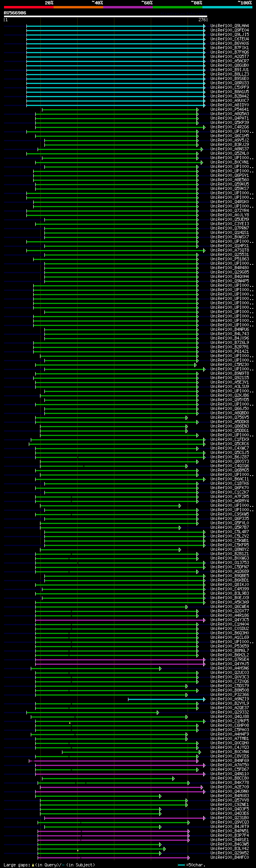Click label UniRef100_A7F2R5

230,497
